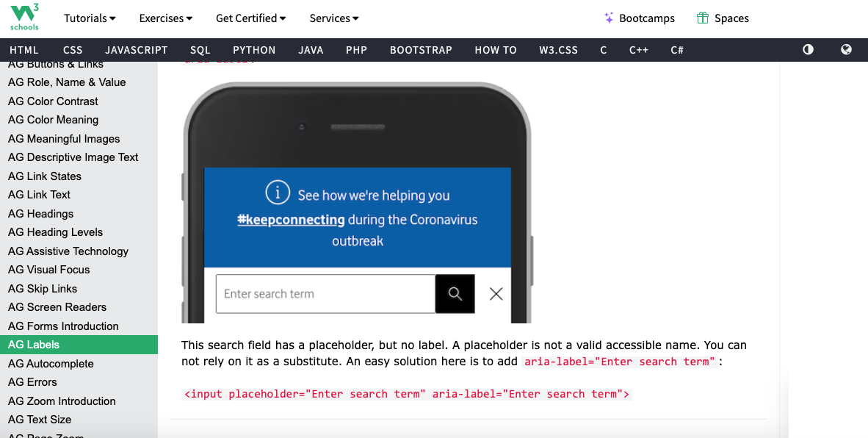The height and width of the screenshot is (438, 868).
Task: Switch to the JAVASCRIPT tab
Action: (x=136, y=50)
